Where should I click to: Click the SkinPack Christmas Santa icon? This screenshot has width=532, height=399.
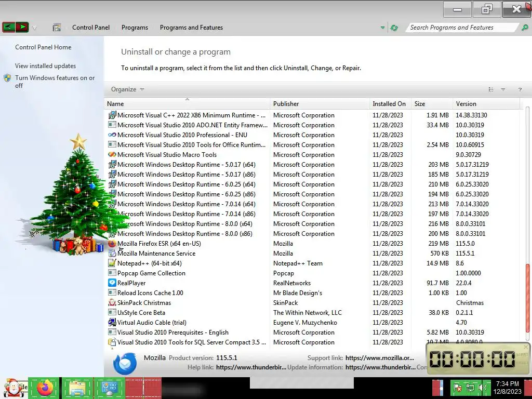(x=112, y=302)
